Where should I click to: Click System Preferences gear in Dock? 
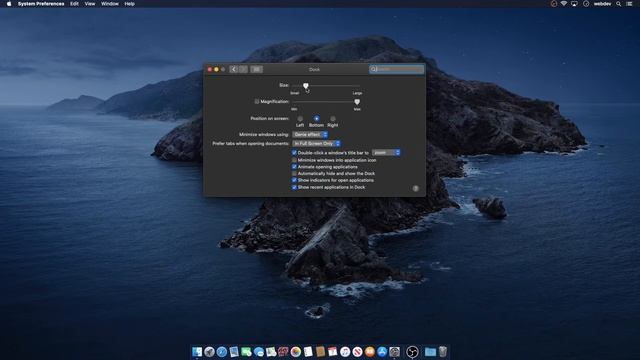coord(394,351)
